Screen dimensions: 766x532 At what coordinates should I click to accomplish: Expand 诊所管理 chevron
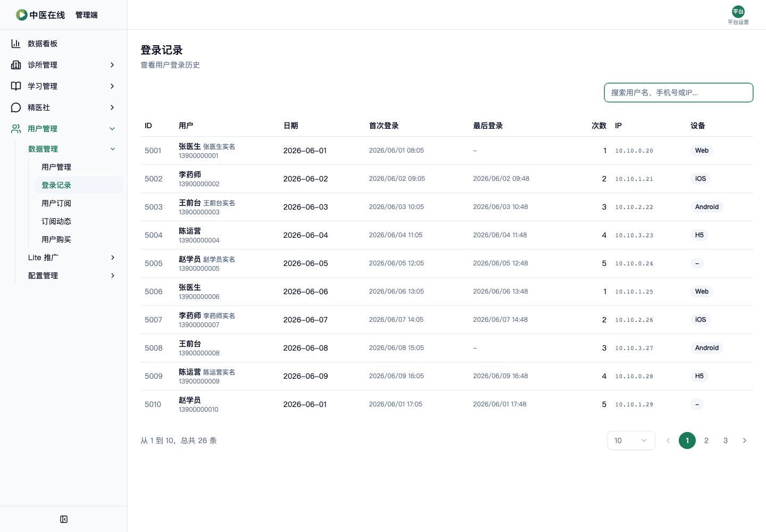pos(112,65)
